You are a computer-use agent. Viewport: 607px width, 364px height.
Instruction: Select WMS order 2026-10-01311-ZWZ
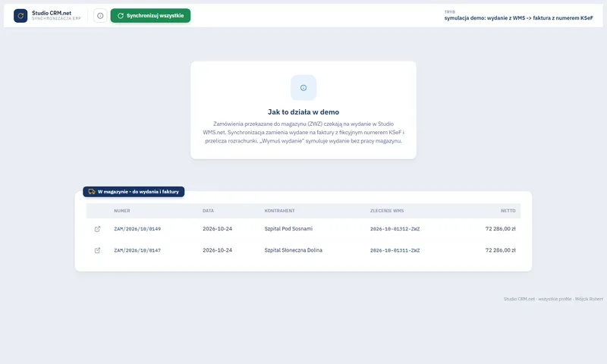395,250
